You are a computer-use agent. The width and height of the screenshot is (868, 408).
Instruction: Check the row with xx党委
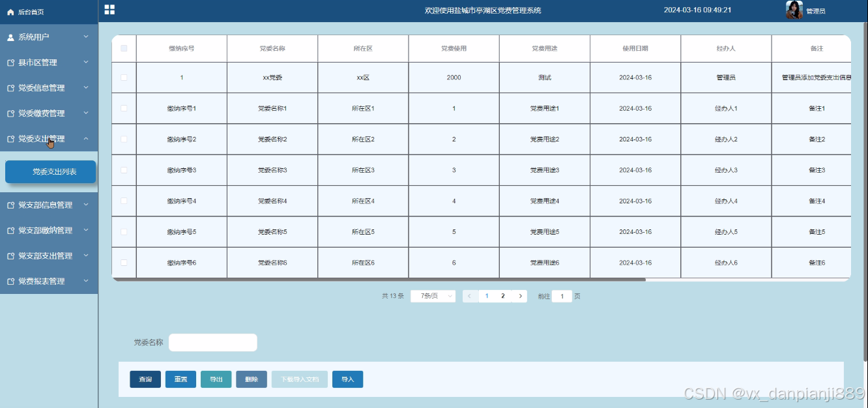[124, 78]
